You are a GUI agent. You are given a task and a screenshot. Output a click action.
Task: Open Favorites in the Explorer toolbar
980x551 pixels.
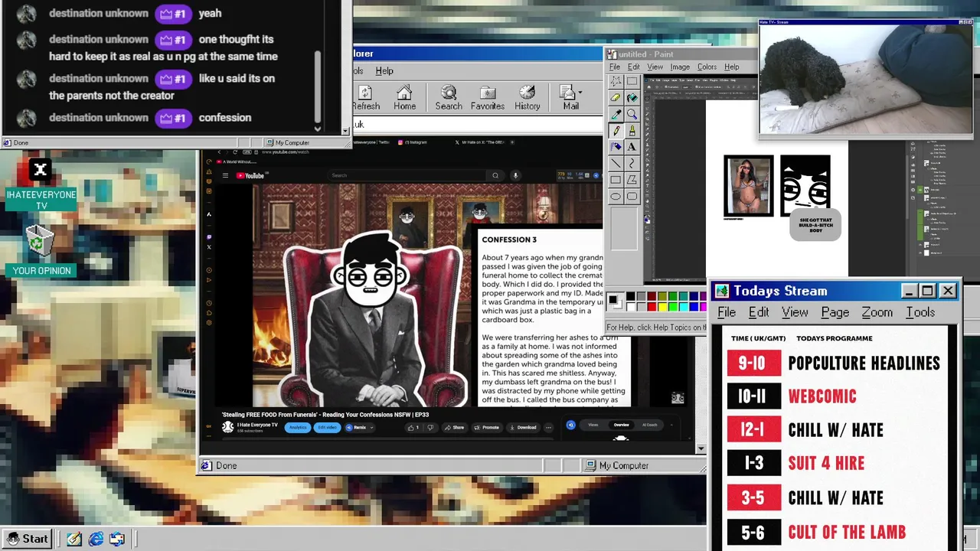(x=488, y=98)
